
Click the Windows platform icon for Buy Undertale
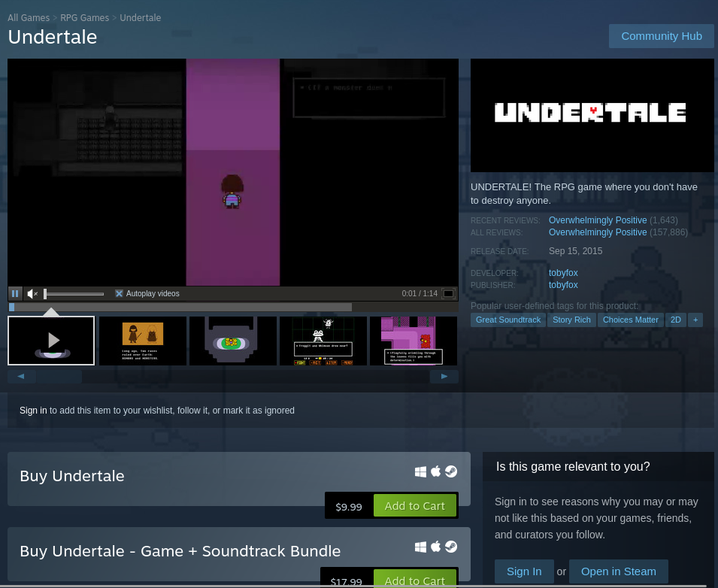click(x=421, y=471)
